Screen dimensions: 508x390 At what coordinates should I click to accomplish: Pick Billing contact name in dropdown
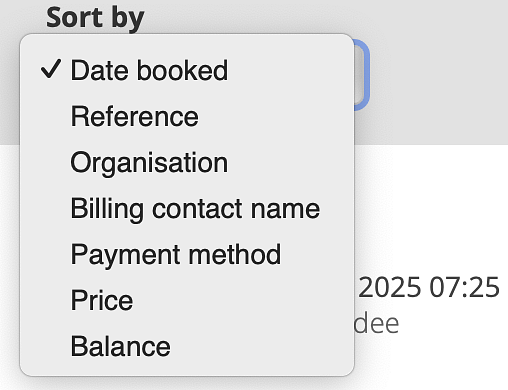187,208
